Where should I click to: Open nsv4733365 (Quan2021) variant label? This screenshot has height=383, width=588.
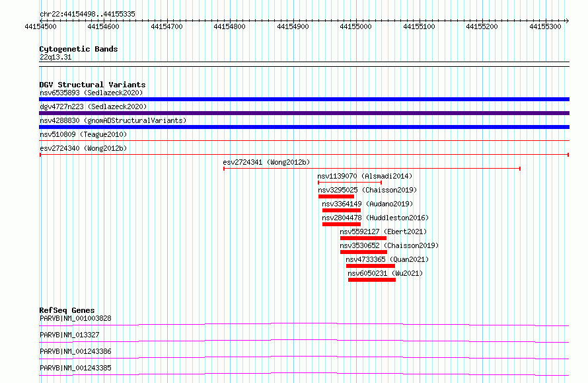387,259
